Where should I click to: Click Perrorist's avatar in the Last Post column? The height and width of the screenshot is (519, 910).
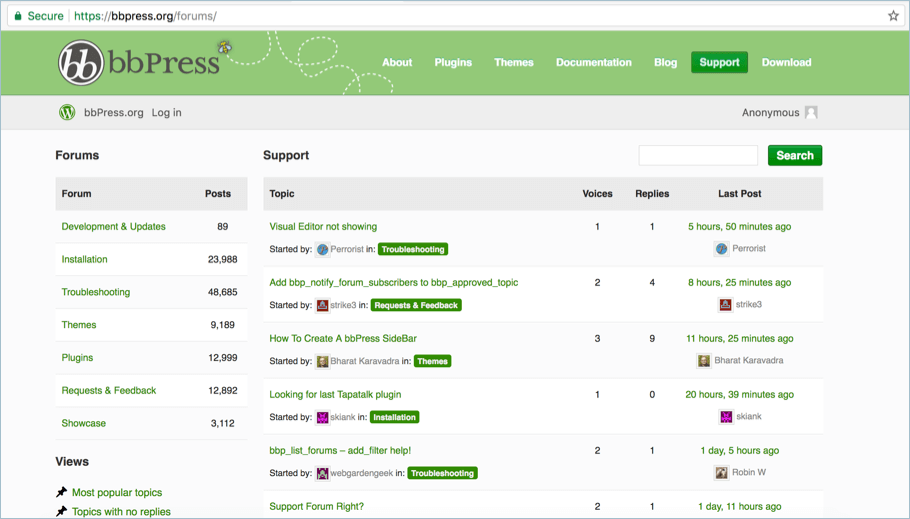tap(721, 249)
